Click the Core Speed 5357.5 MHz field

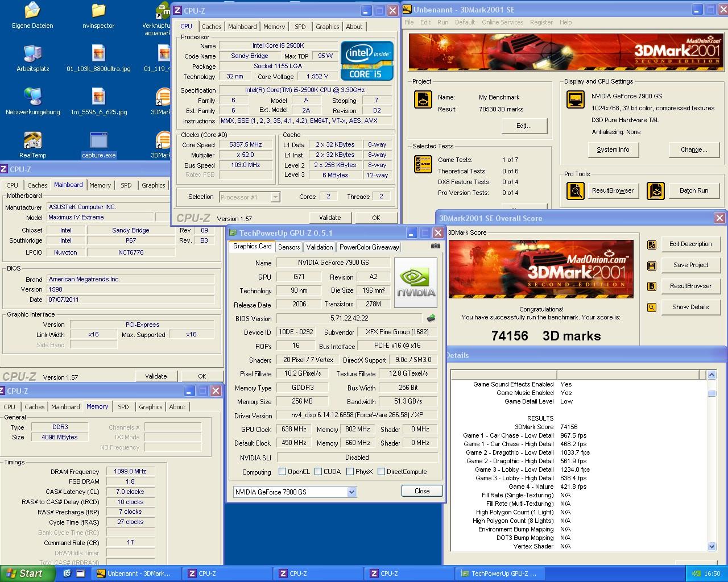tap(246, 145)
